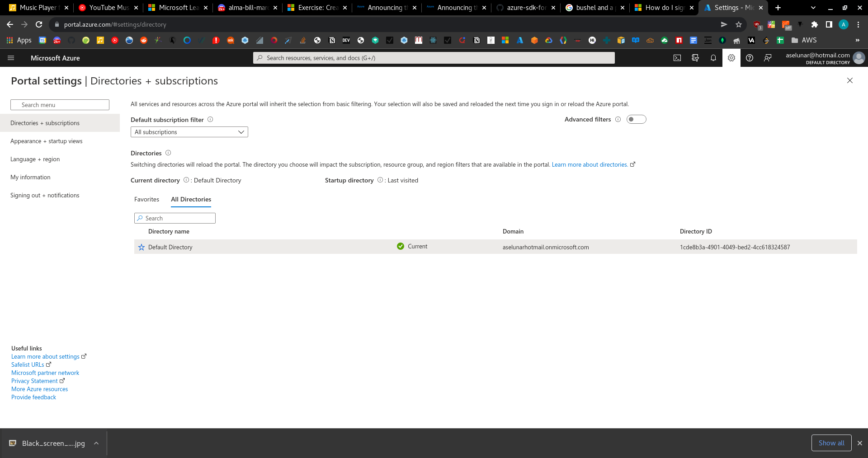The height and width of the screenshot is (458, 868).
Task: Click the browser address bar URL
Action: (x=115, y=24)
